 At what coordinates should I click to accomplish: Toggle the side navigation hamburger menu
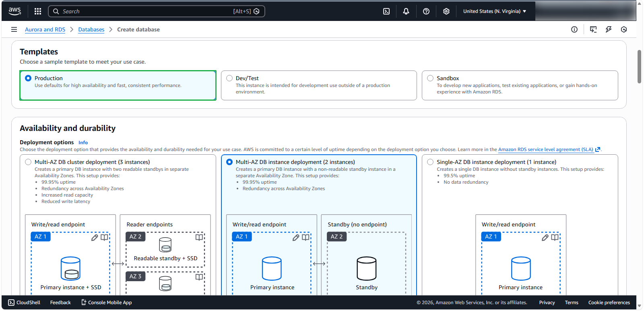[14, 29]
